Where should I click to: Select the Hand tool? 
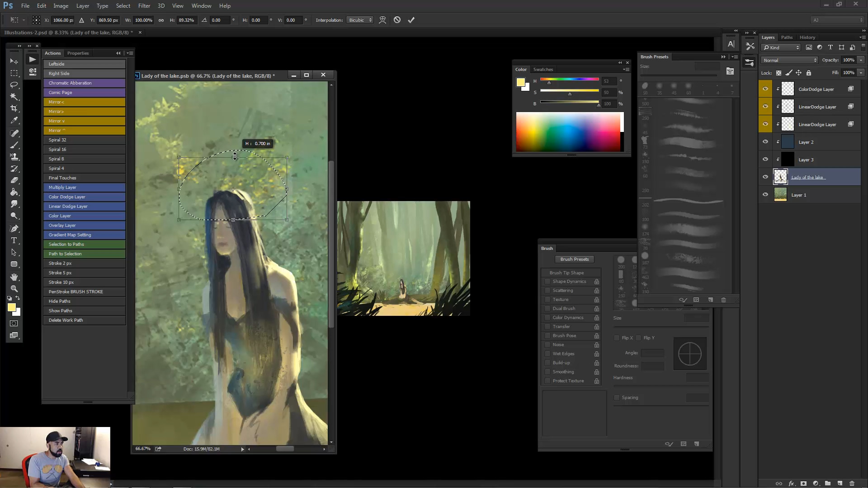click(x=14, y=277)
